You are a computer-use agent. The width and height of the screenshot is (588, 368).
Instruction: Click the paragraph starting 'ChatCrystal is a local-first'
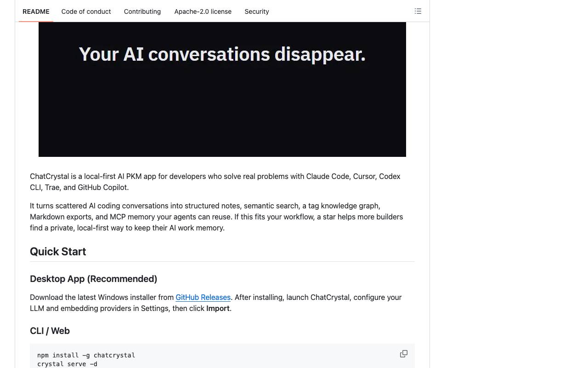click(222, 182)
